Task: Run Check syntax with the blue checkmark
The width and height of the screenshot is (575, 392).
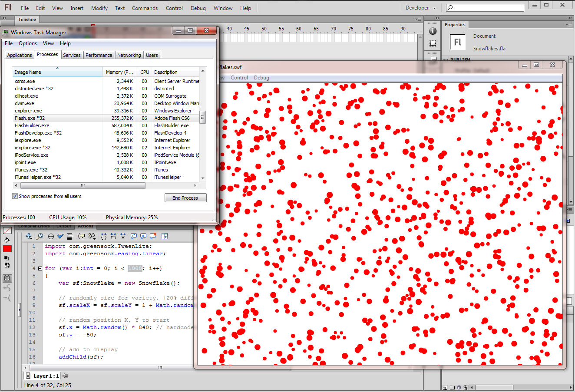Action: 60,236
